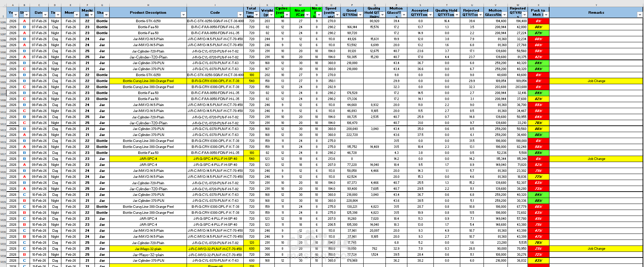Select the yellow 600 total time cell
644x267 pixels.
click(x=252, y=249)
